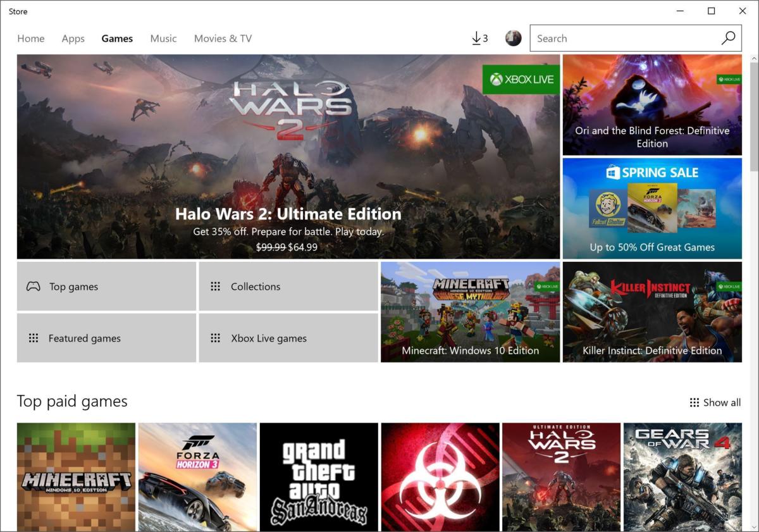
Task: Switch to the Apps tab
Action: (x=73, y=39)
